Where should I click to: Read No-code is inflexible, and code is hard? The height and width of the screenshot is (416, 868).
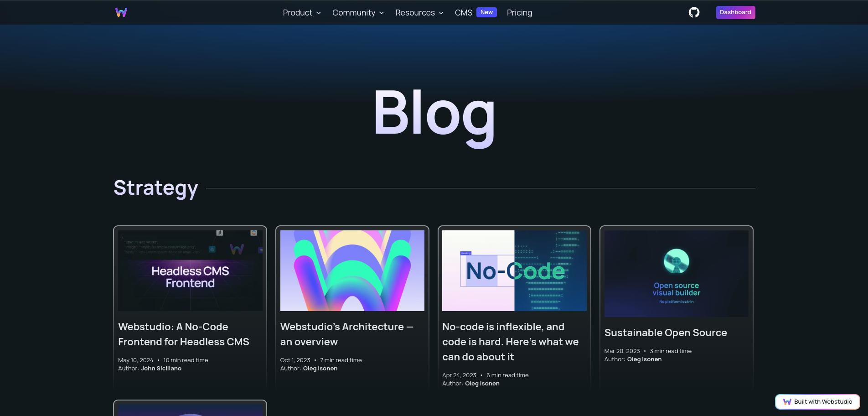point(511,342)
